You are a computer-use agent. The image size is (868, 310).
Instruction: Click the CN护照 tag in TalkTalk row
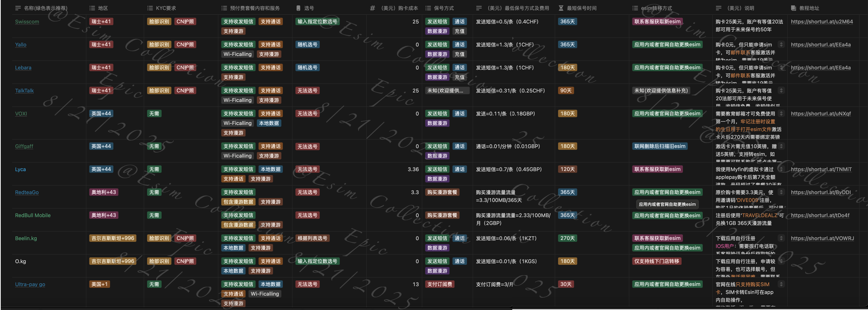coord(185,91)
